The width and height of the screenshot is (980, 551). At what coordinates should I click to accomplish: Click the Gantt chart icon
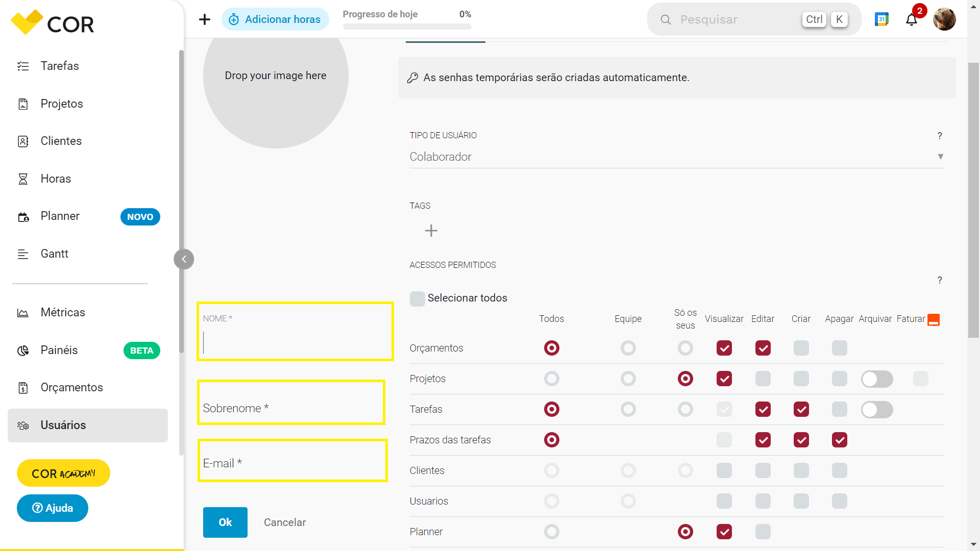point(23,254)
